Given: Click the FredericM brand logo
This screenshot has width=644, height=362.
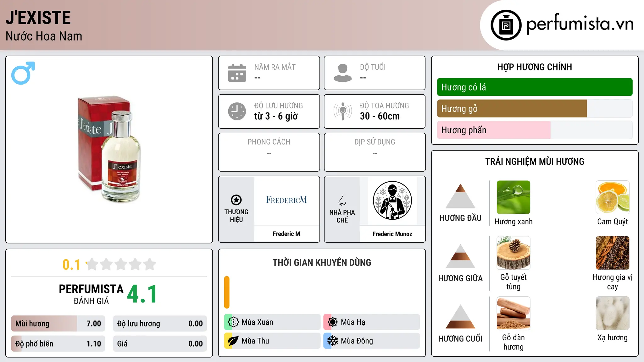Looking at the screenshot, I should [286, 200].
